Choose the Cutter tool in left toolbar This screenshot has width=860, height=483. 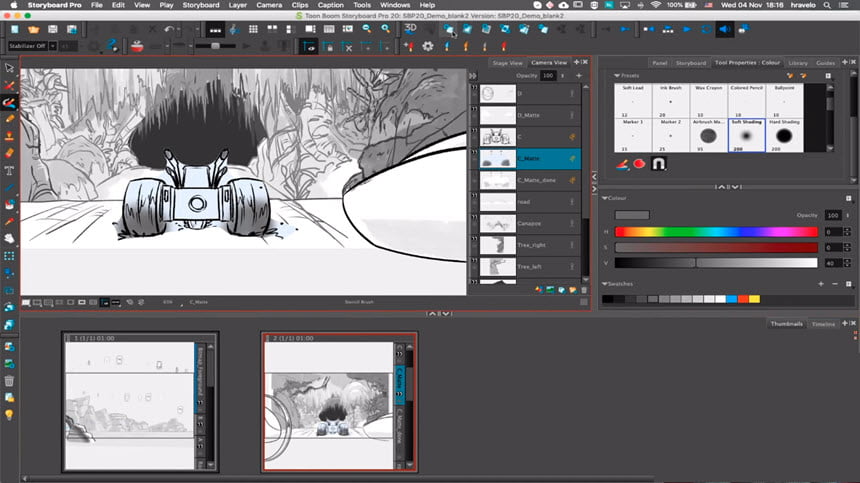pyautogui.click(x=9, y=85)
